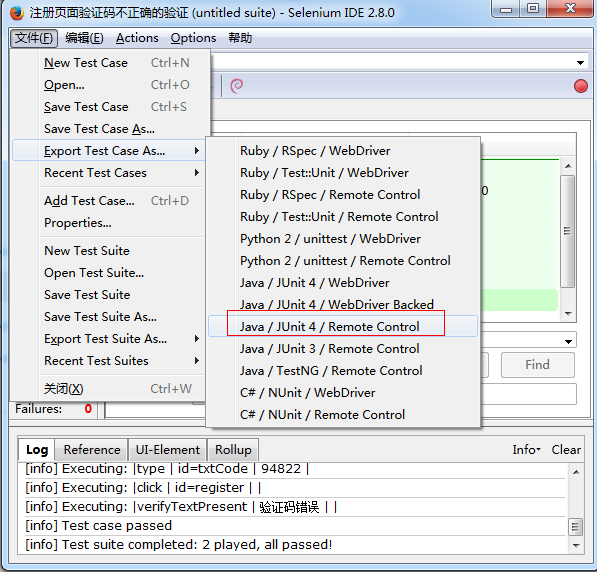597x572 pixels.
Task: Expand Export Test Case As... submenu
Action: coord(110,151)
